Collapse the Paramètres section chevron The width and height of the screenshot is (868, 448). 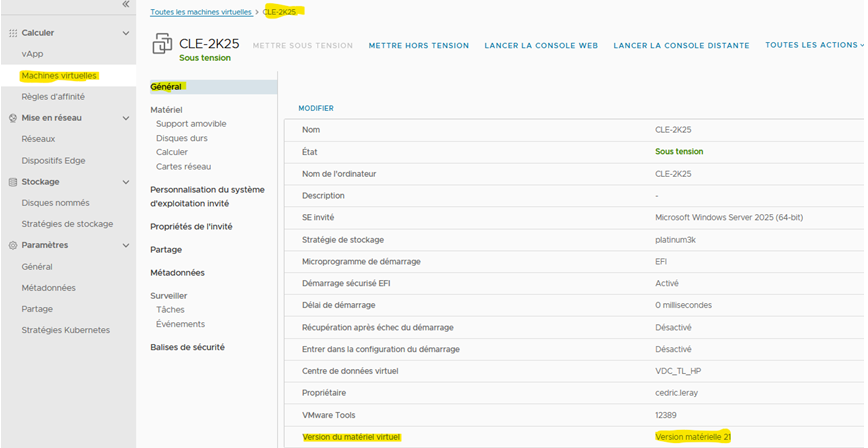pyautogui.click(x=126, y=245)
